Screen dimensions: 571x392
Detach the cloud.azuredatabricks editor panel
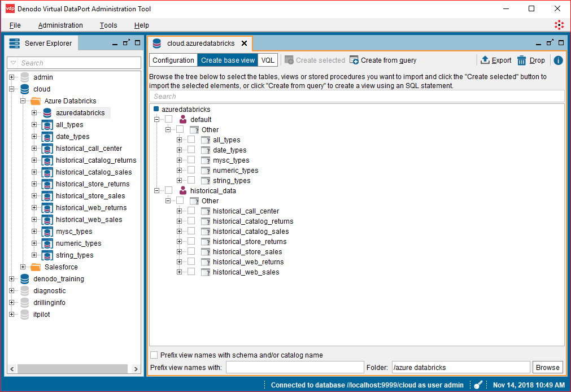coord(550,43)
